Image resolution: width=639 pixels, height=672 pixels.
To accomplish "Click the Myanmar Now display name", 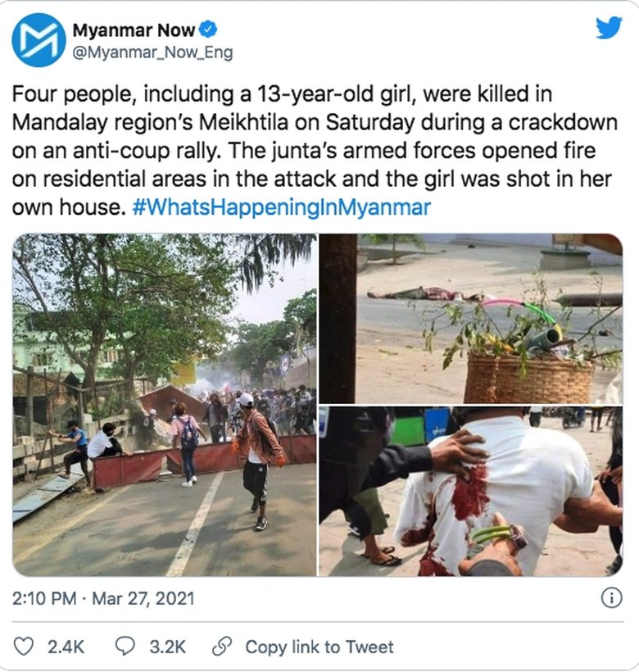I will [x=134, y=31].
